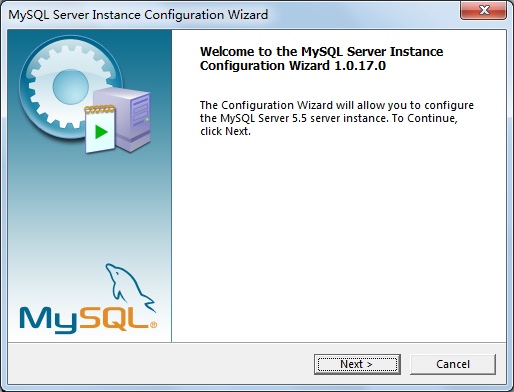Click the registered trademark symbol

pyautogui.click(x=153, y=325)
